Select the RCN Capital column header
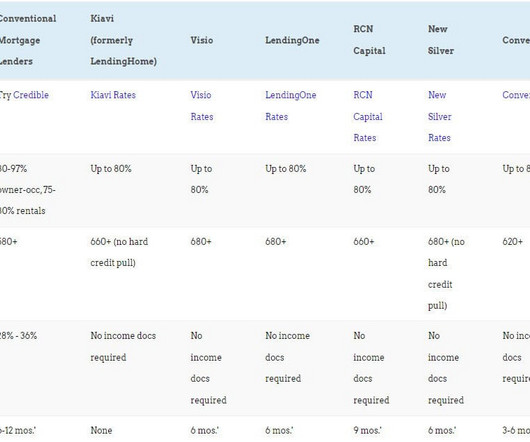 [369, 40]
